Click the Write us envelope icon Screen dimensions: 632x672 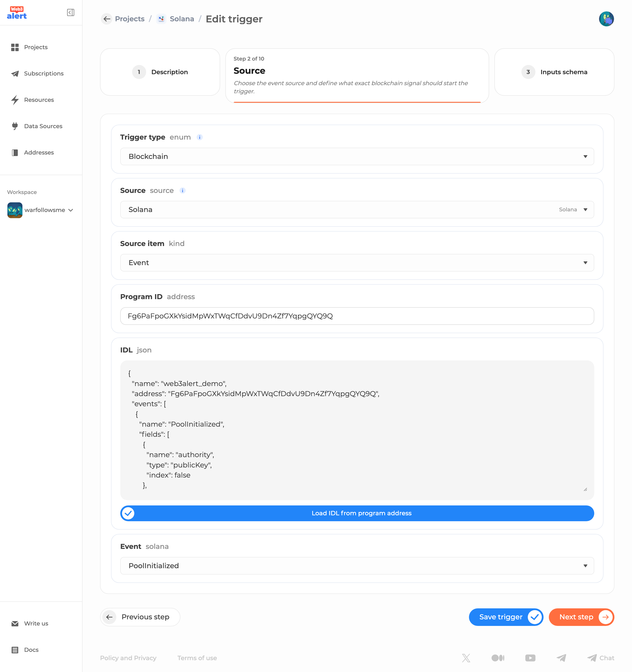[15, 624]
